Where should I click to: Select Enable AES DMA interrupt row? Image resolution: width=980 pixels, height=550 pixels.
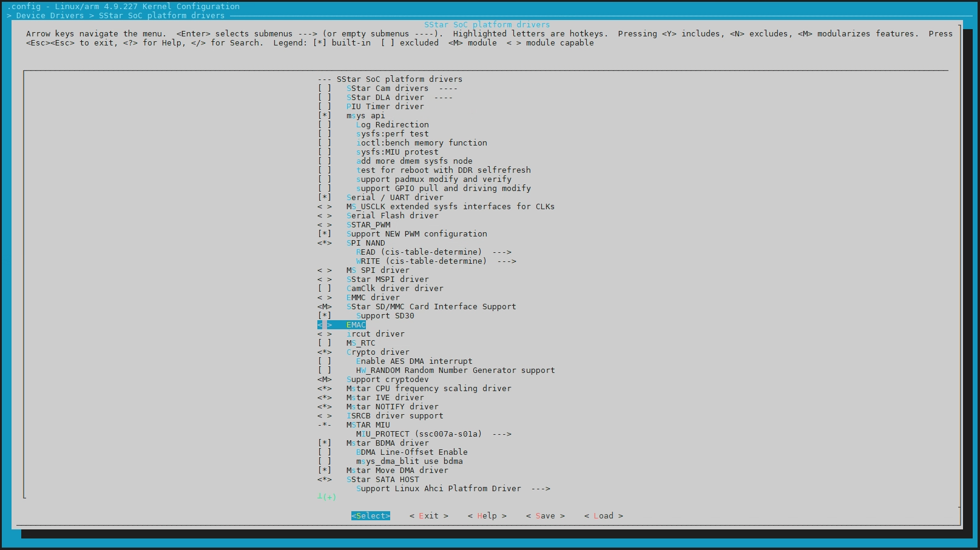pos(395,361)
